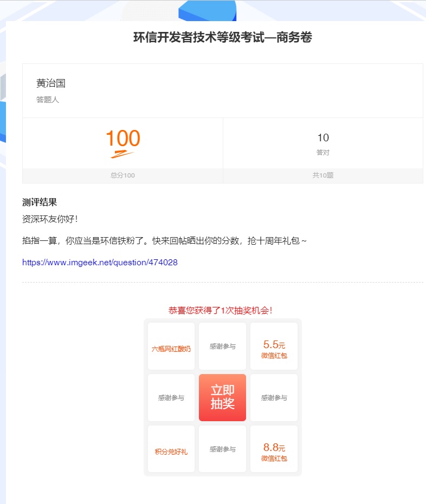Select the 8.8元 微信红包 prize tile
The width and height of the screenshot is (426, 504).
pyautogui.click(x=274, y=449)
